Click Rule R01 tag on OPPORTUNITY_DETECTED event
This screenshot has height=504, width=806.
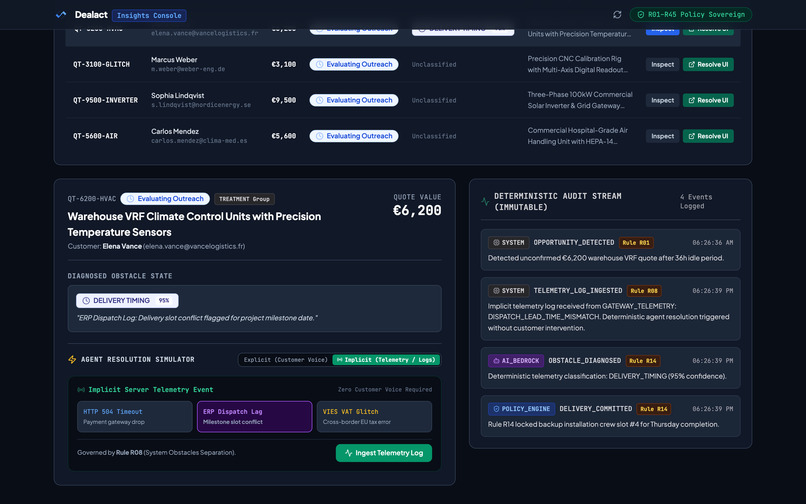(636, 243)
